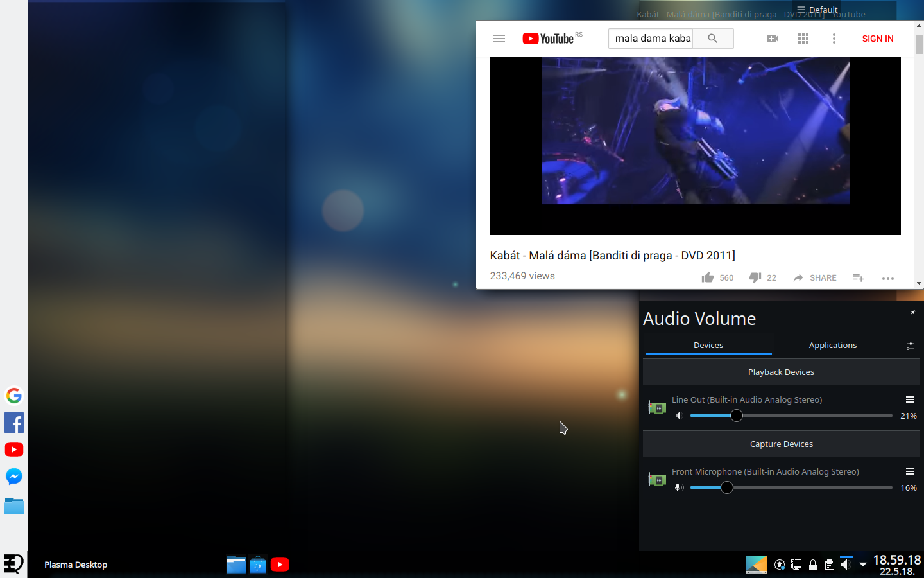This screenshot has height=578, width=924.
Task: Click the SIGN IN link
Action: [x=878, y=39]
